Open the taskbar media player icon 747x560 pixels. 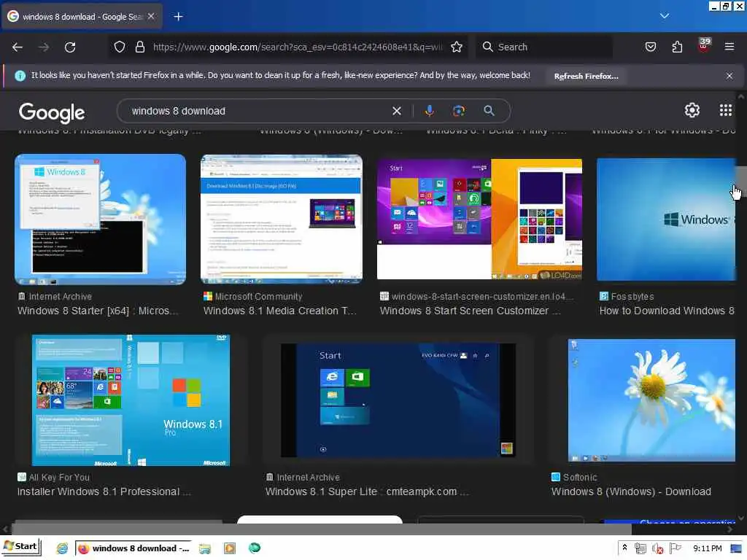pos(229,548)
